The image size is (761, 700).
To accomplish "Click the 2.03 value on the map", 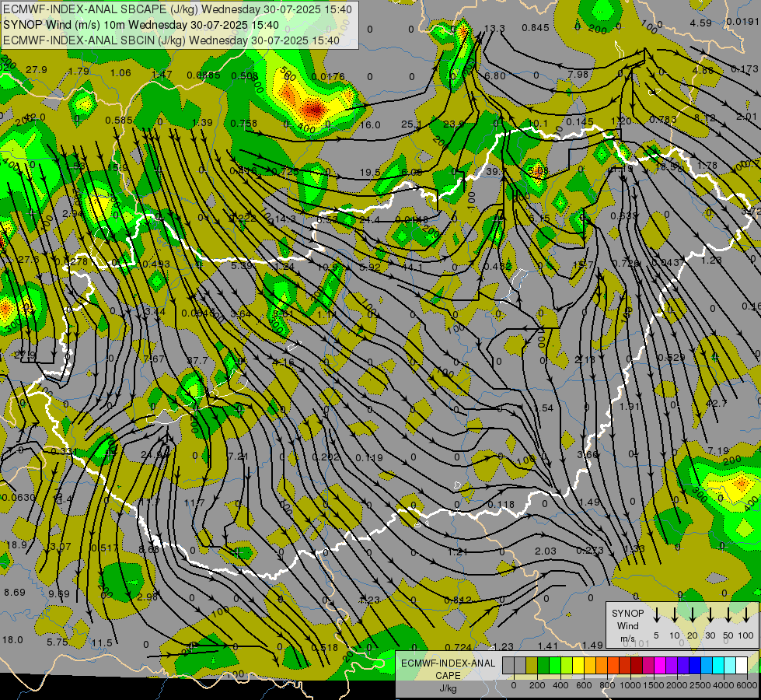I will point(546,551).
